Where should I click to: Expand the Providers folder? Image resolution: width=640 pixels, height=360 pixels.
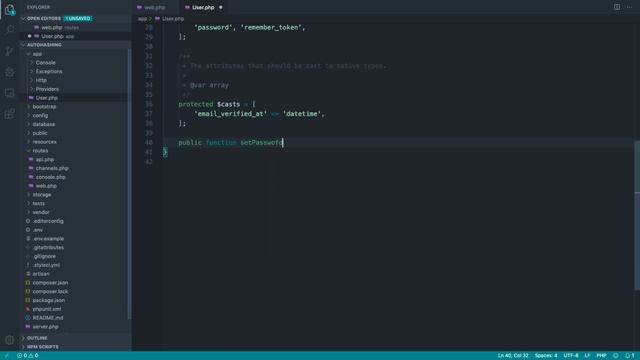[76, 89]
